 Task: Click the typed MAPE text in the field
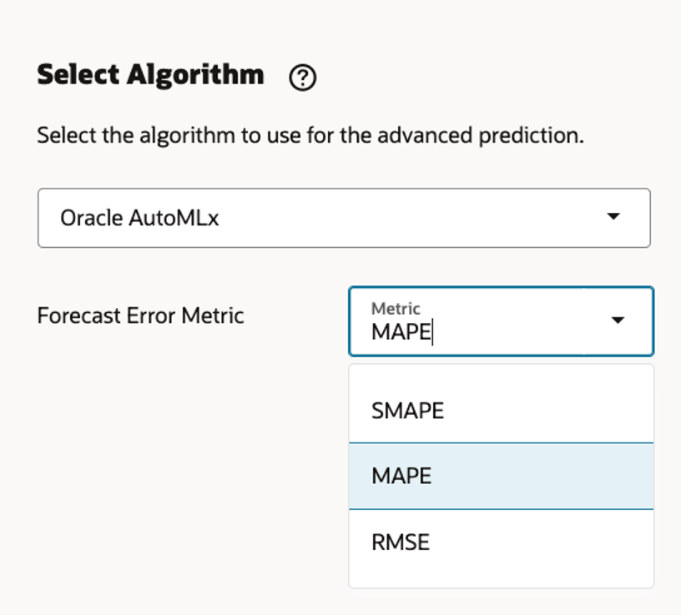coord(401,332)
